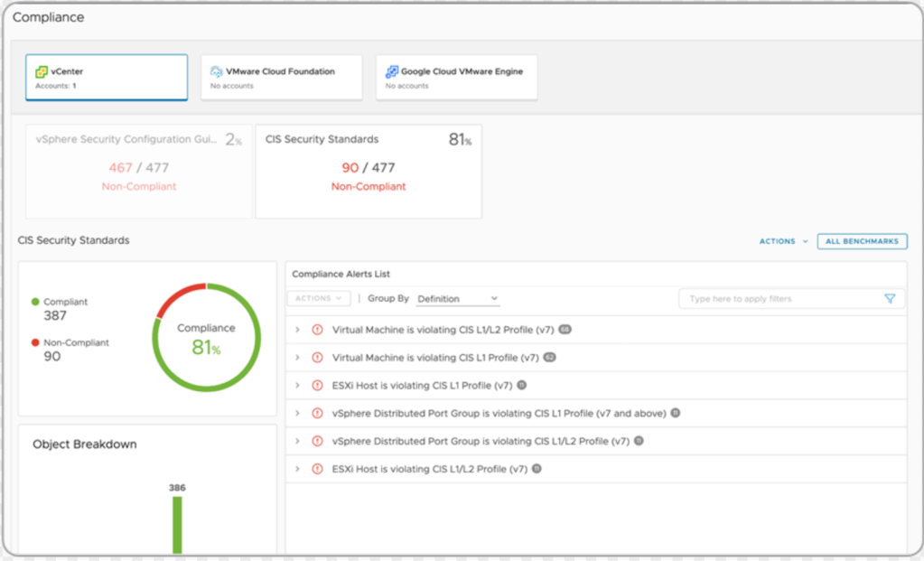
Task: Select the VMware Cloud Foundation card
Action: [282, 77]
